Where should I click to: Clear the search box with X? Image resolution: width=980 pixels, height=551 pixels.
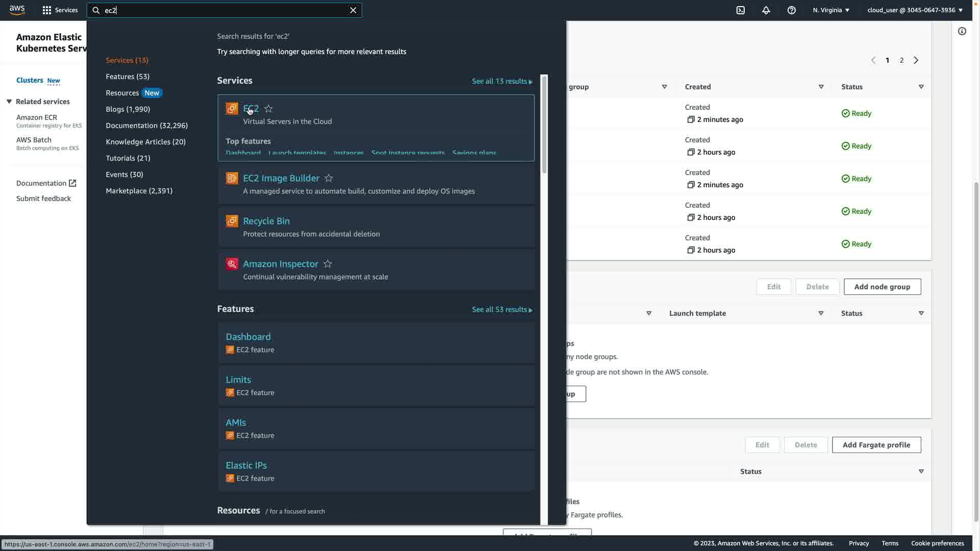click(353, 10)
